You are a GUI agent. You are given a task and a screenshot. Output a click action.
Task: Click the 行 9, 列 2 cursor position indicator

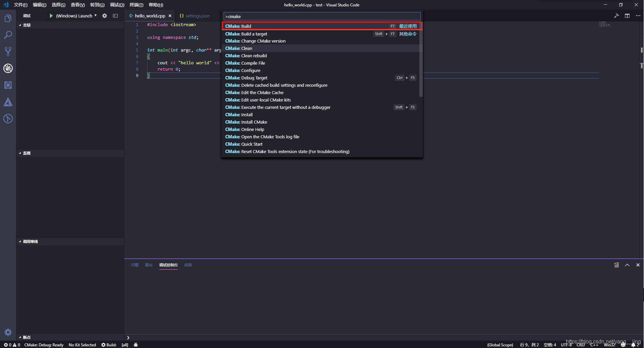click(529, 345)
